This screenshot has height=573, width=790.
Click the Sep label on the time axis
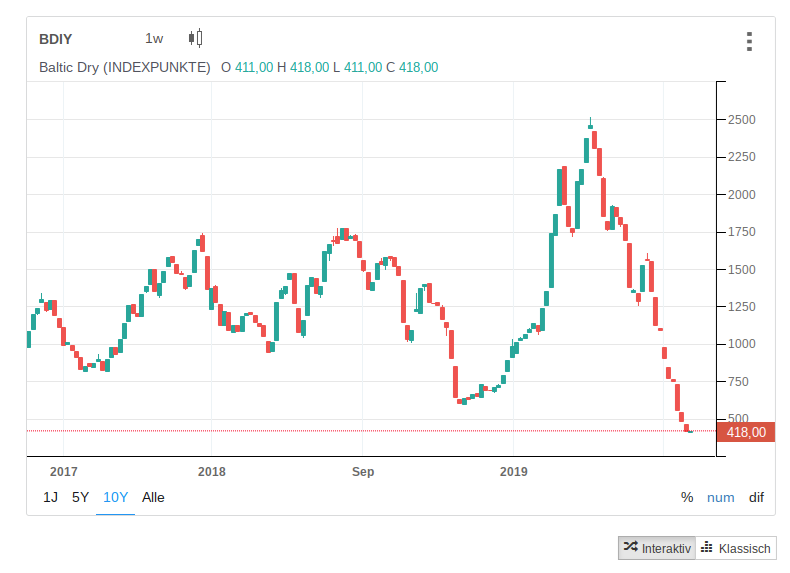363,471
